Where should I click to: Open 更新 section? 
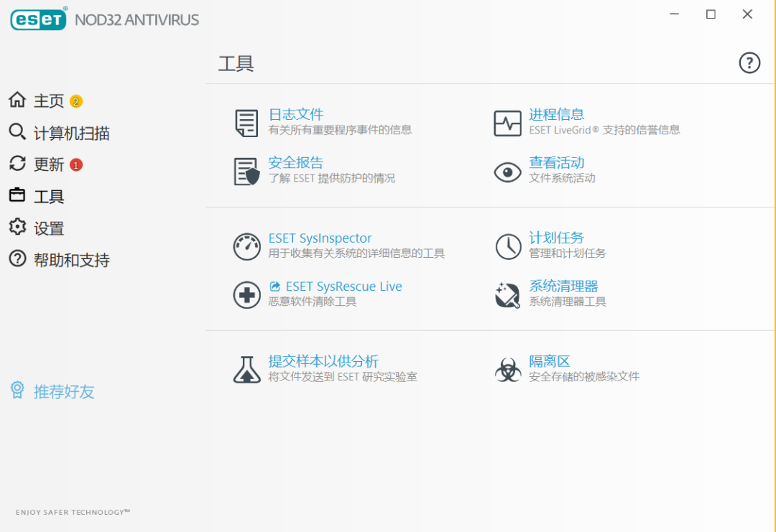tap(49, 164)
